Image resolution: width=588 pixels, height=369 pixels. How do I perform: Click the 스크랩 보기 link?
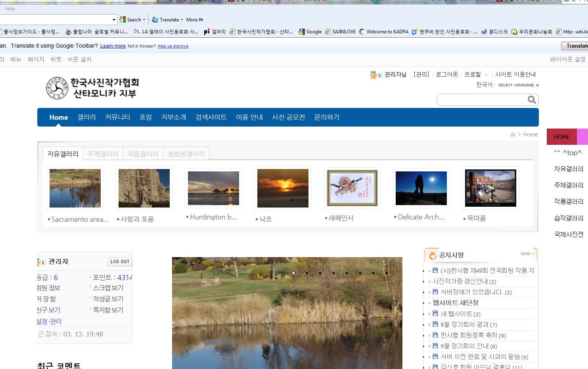click(x=108, y=288)
